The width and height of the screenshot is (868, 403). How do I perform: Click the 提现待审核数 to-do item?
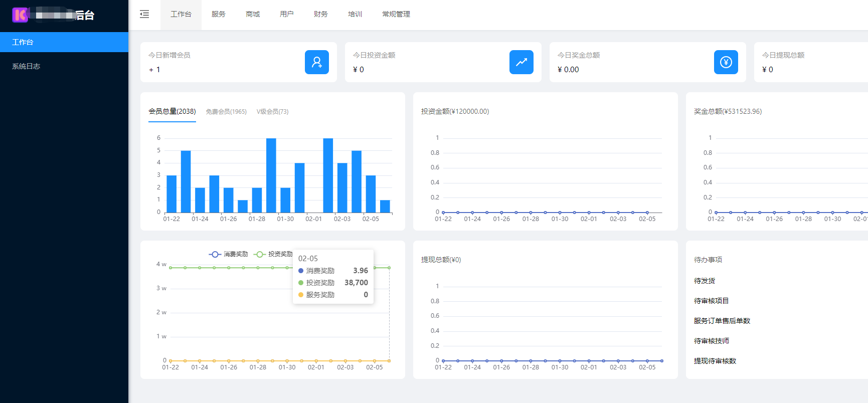(x=715, y=361)
